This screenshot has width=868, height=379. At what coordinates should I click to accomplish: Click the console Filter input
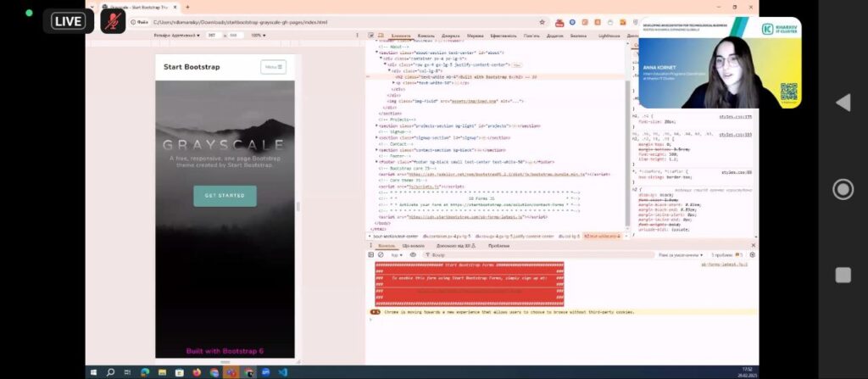(537, 255)
